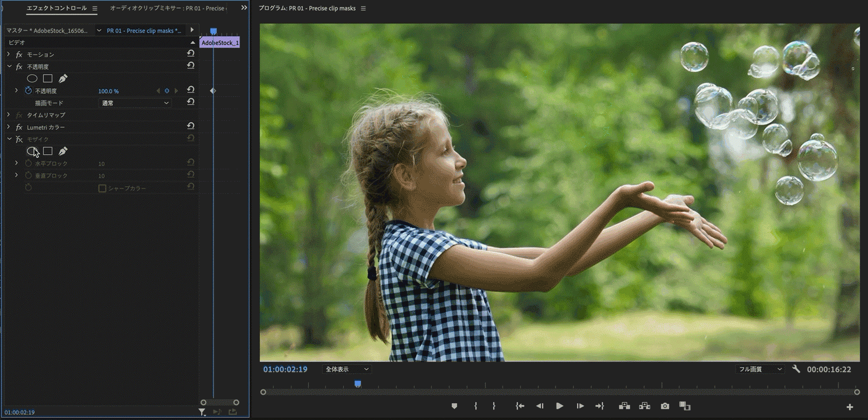
Task: Toggle 水平ブロック animation stopwatch
Action: pos(28,163)
